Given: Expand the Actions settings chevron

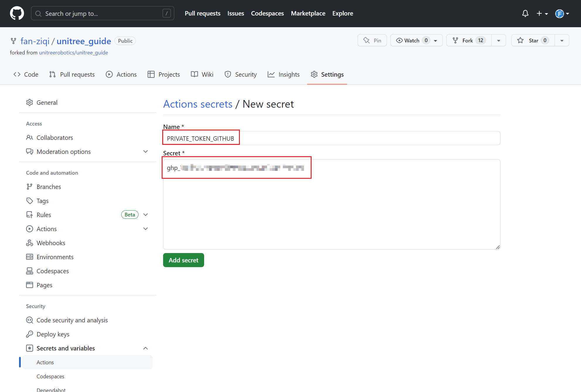Looking at the screenshot, I should click(x=146, y=229).
